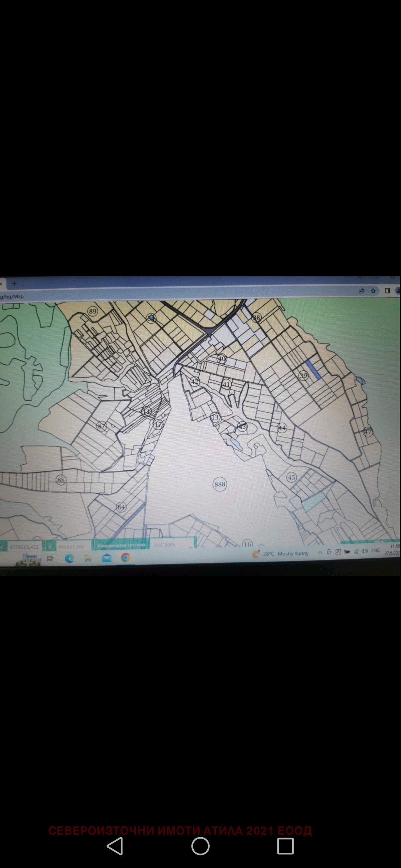This screenshot has height=868, width=401.
Task: Select the blue highlighted parcel near 39
Action: click(313, 369)
